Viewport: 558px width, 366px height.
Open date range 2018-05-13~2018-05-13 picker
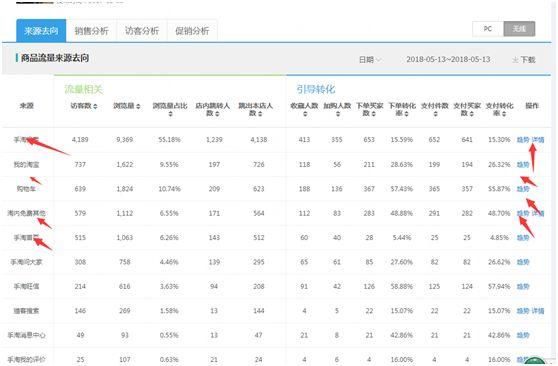(x=448, y=59)
